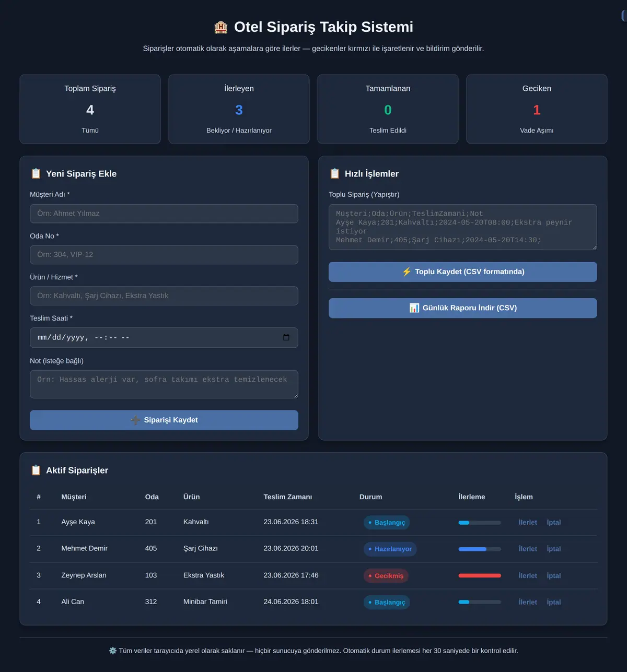Click the lightning icon on Toplu Kaydet

pyautogui.click(x=407, y=272)
